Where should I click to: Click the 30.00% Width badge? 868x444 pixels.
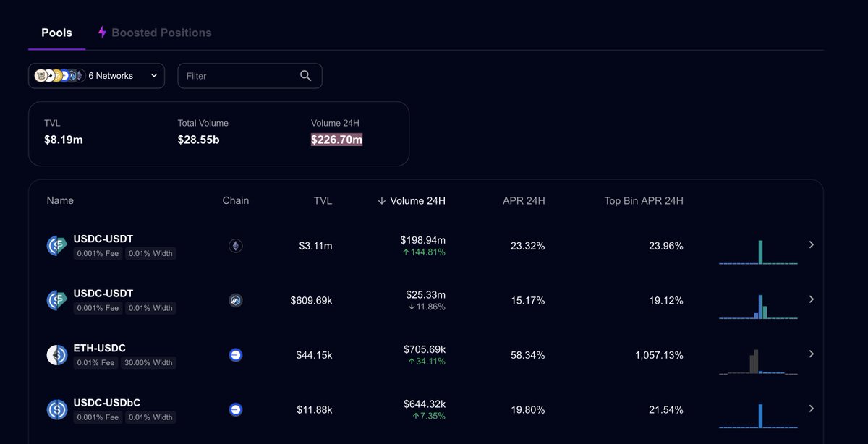pos(148,363)
